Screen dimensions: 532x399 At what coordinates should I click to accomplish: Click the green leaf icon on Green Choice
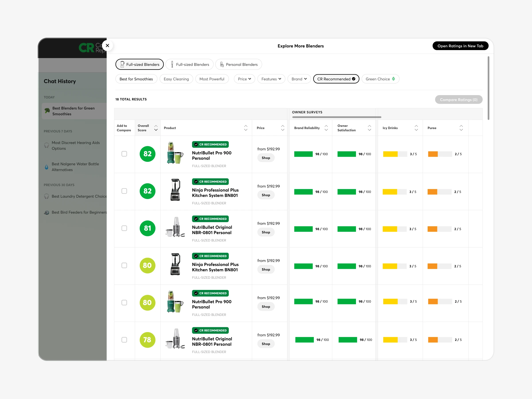(393, 79)
